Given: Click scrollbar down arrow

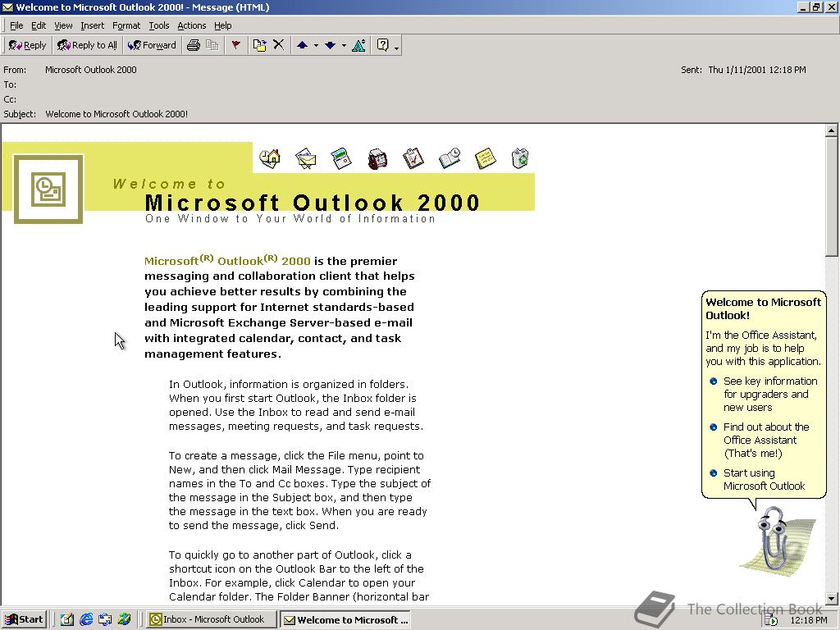Looking at the screenshot, I should tap(831, 598).
